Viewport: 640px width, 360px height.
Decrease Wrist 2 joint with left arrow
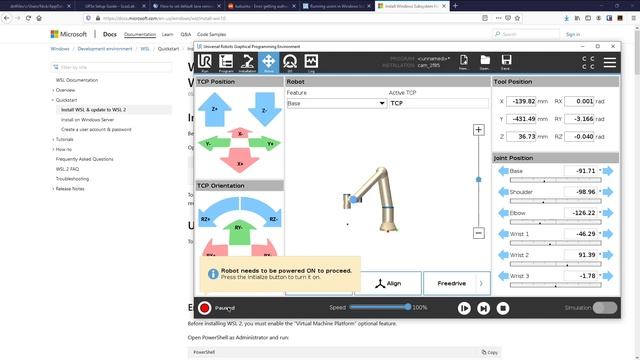click(503, 255)
